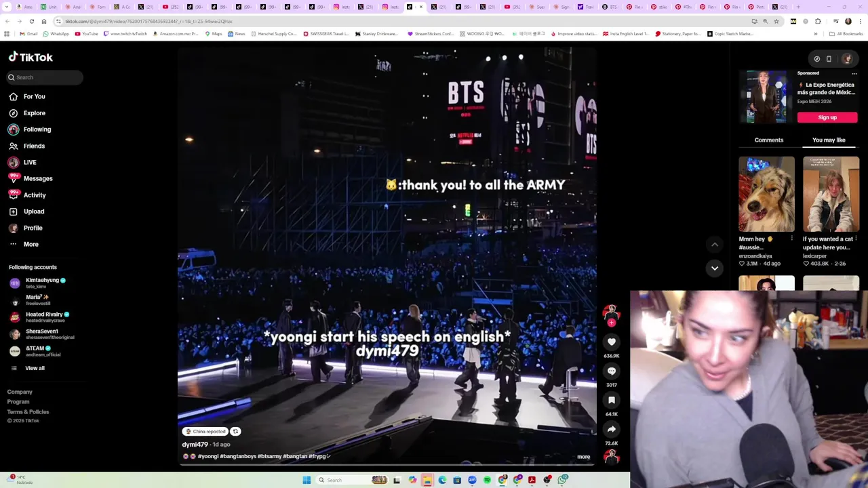Click the China reposted badge

click(x=205, y=431)
